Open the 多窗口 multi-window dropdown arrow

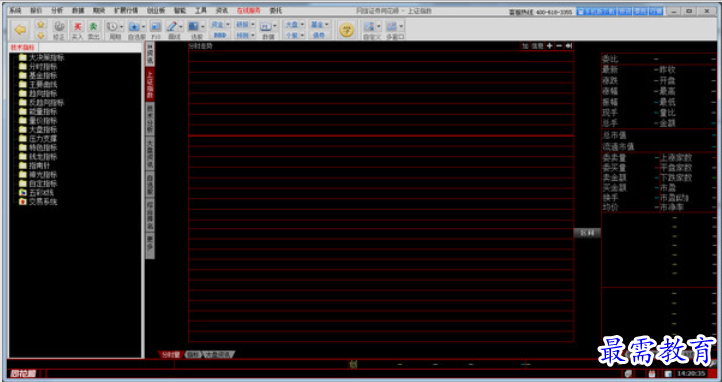click(401, 27)
